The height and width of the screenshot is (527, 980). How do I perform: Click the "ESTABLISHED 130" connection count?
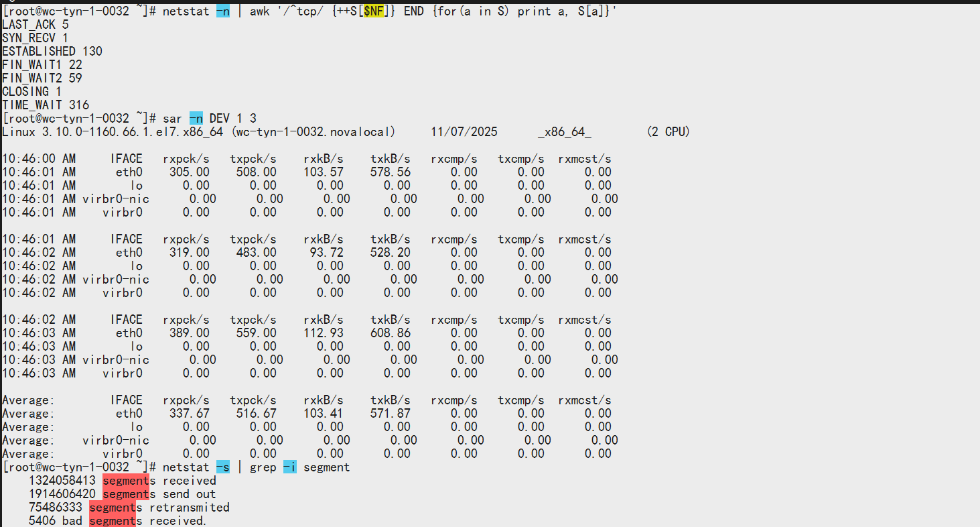point(52,52)
